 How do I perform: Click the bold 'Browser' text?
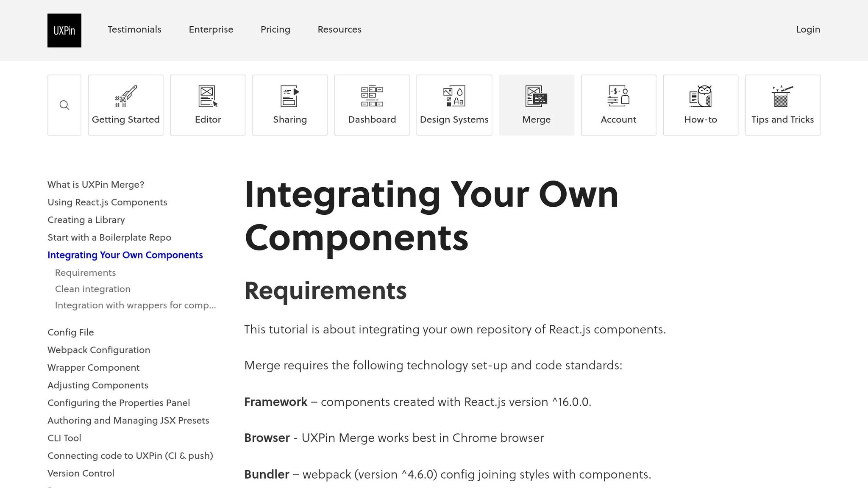[267, 438]
